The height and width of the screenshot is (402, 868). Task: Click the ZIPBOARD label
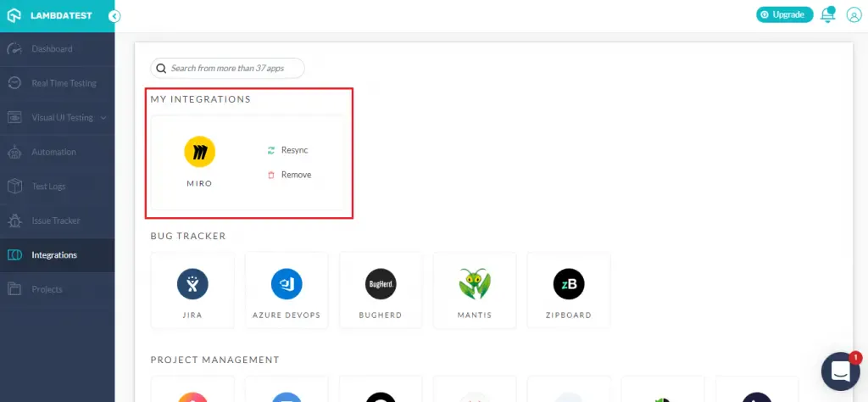[569, 315]
